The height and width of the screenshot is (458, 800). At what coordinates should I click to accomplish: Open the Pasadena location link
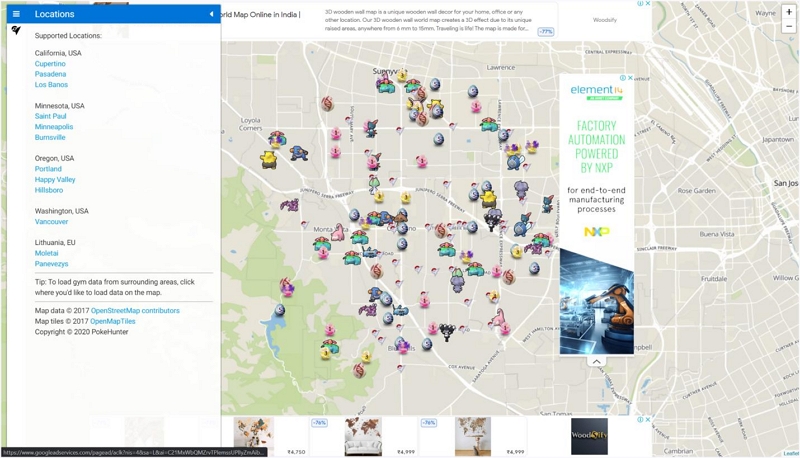pos(51,74)
